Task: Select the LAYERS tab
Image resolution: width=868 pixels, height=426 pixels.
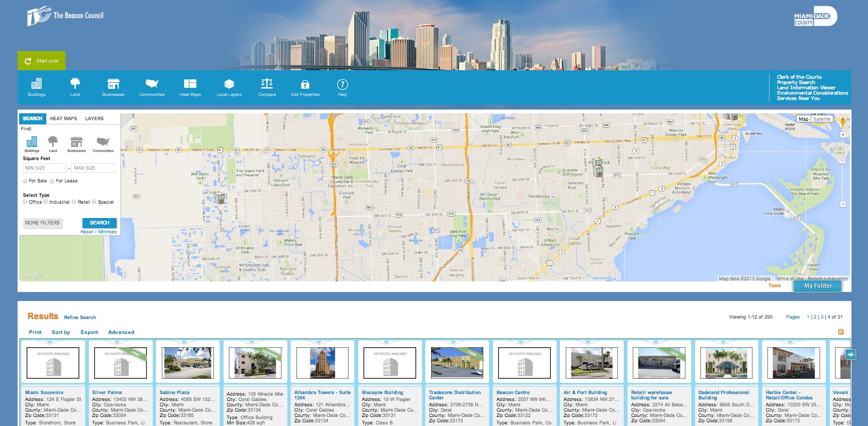Action: [94, 119]
